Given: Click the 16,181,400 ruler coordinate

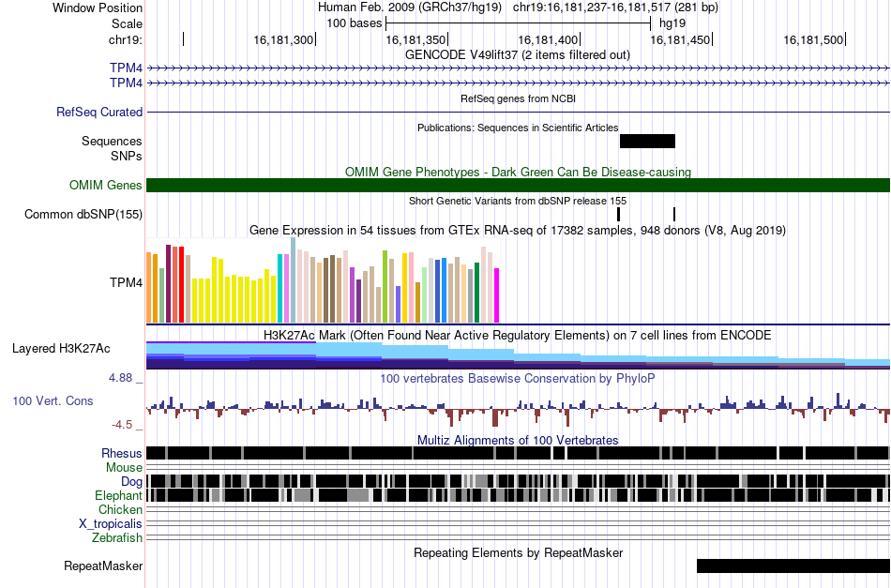Looking at the screenshot, I should point(548,39).
